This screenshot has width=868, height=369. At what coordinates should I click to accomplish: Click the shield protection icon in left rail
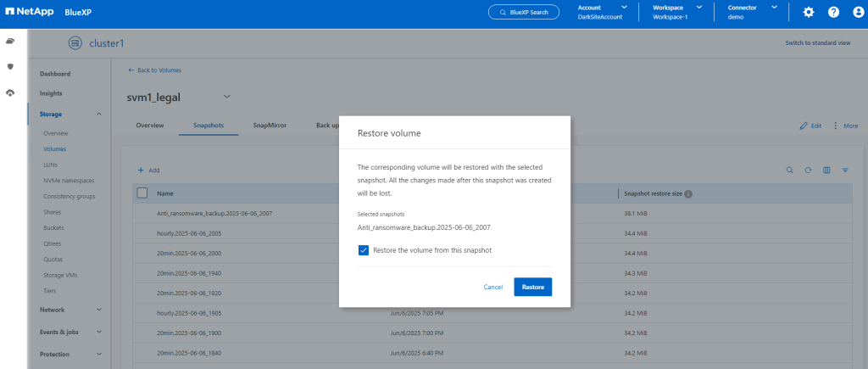[x=10, y=66]
